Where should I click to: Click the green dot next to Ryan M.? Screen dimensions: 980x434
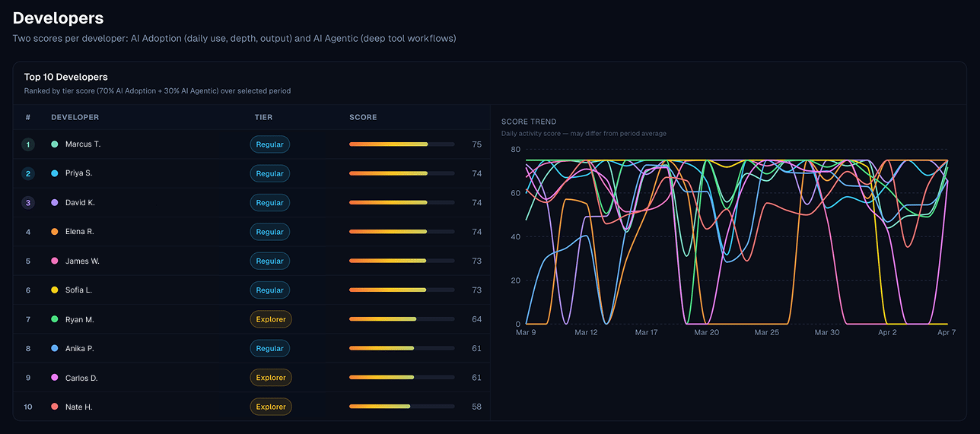(54, 319)
